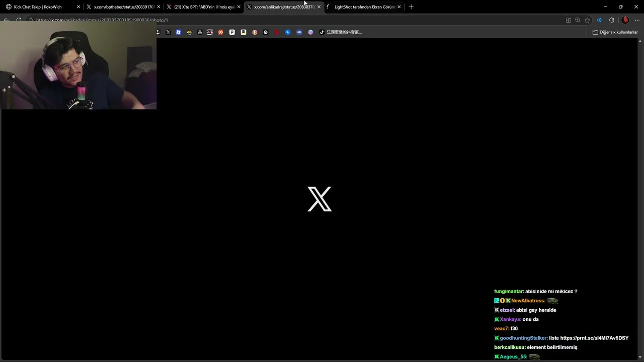
Task: Close the LightShot tab
Action: click(399, 7)
